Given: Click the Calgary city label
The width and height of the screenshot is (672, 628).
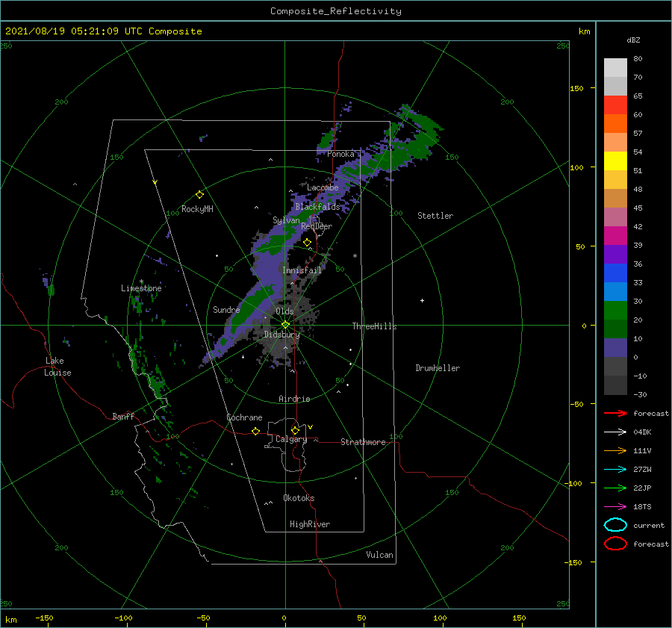Looking at the screenshot, I should coord(291,439).
